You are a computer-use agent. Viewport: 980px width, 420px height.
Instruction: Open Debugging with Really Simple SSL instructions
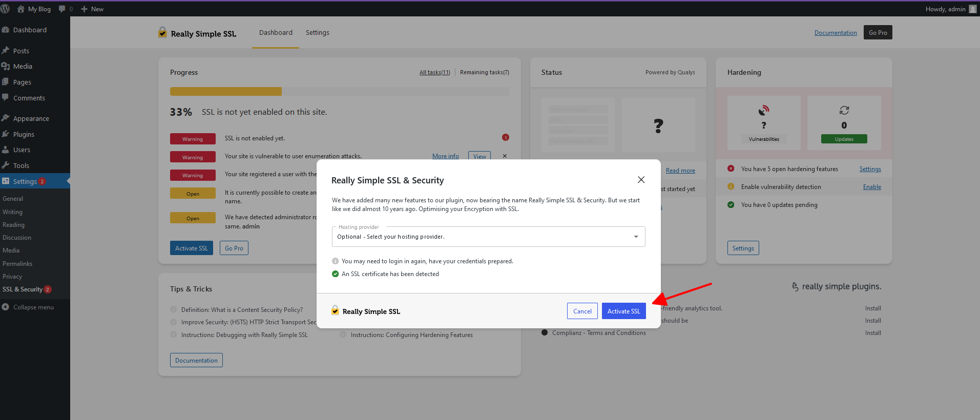click(244, 335)
